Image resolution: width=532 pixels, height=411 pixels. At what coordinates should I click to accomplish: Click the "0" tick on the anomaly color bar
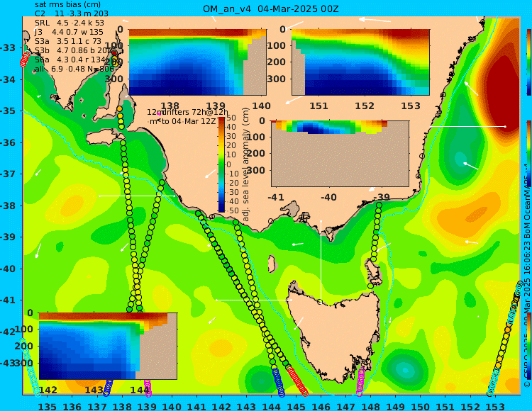point(228,164)
